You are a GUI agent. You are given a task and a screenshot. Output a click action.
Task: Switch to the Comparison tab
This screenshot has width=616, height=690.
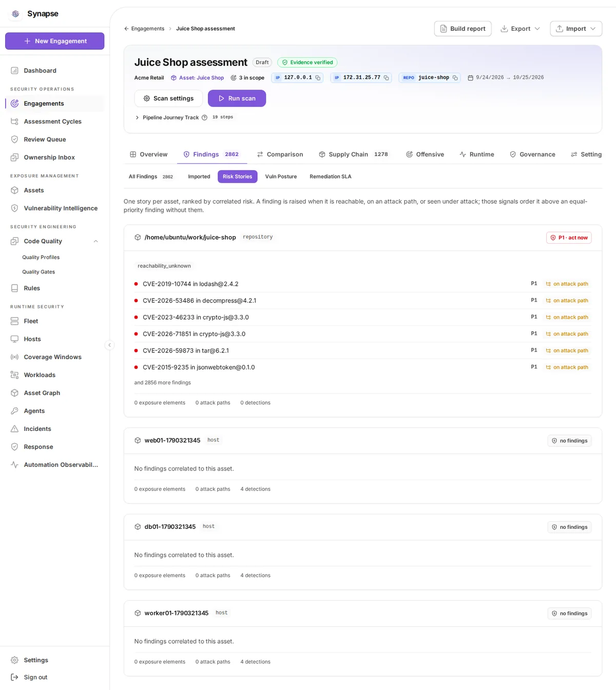point(280,154)
